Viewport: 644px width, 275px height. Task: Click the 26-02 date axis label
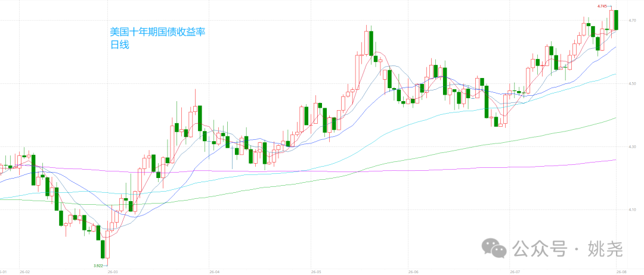pyautogui.click(x=25, y=271)
